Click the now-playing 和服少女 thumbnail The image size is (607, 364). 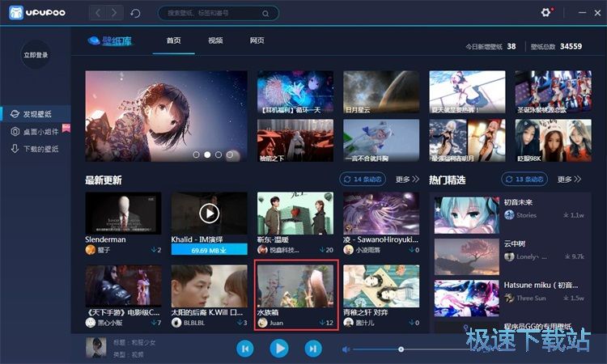[x=96, y=348]
